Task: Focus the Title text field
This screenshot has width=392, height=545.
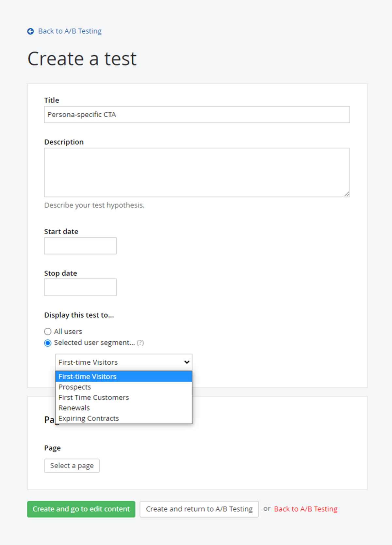Action: 197,115
